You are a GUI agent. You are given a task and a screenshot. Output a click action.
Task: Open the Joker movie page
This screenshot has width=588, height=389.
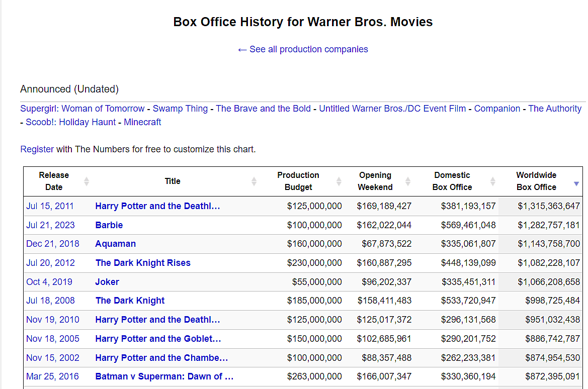[x=107, y=282]
